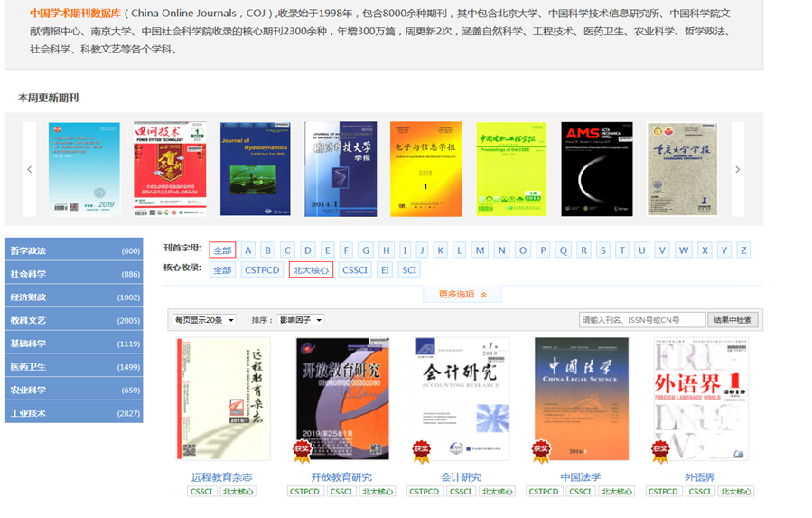The image size is (812, 518).
Task: Open Journal of Hydrodynamics cover
Action: pyautogui.click(x=256, y=169)
